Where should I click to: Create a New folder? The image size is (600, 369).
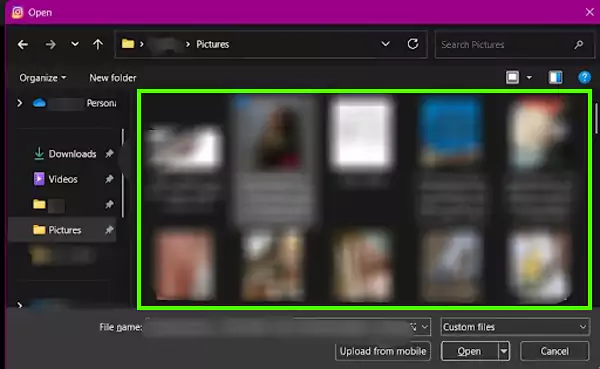(x=112, y=78)
